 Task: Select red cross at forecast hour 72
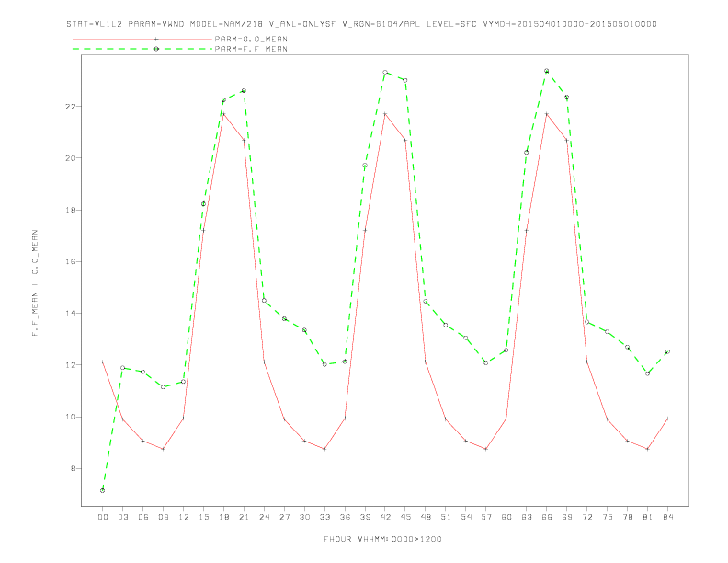pos(586,362)
